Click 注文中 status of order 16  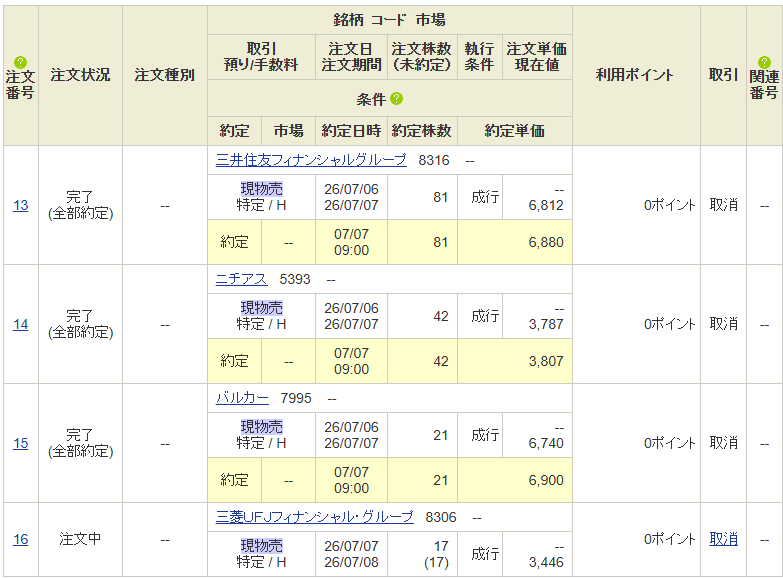point(80,539)
